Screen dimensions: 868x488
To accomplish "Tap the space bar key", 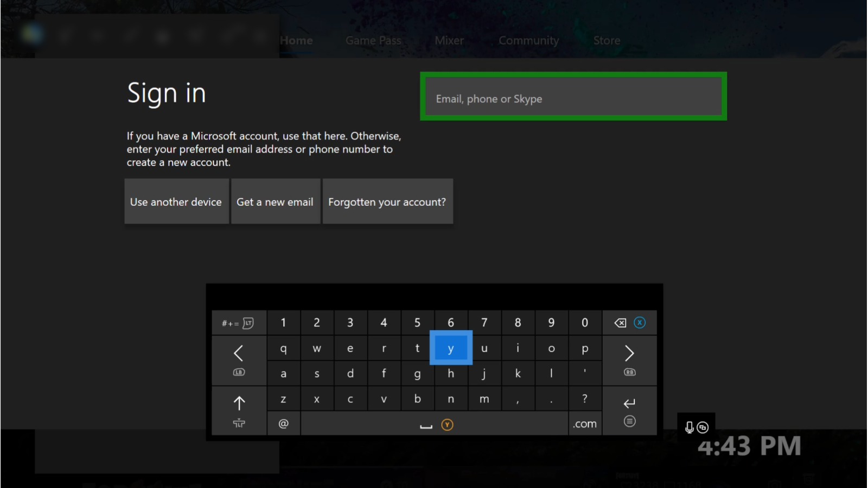I will pyautogui.click(x=435, y=423).
